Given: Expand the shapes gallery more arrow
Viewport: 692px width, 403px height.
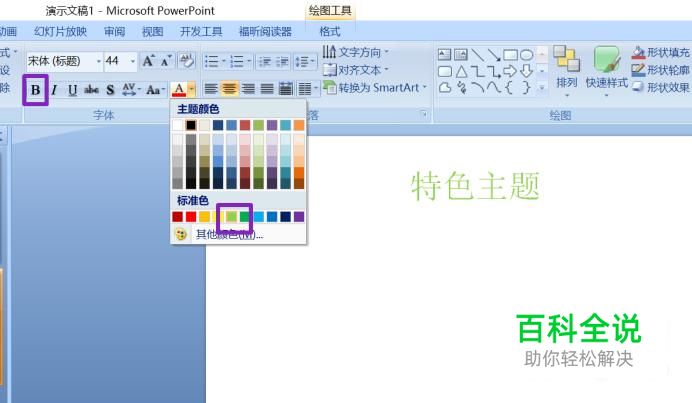Looking at the screenshot, I should point(542,87).
